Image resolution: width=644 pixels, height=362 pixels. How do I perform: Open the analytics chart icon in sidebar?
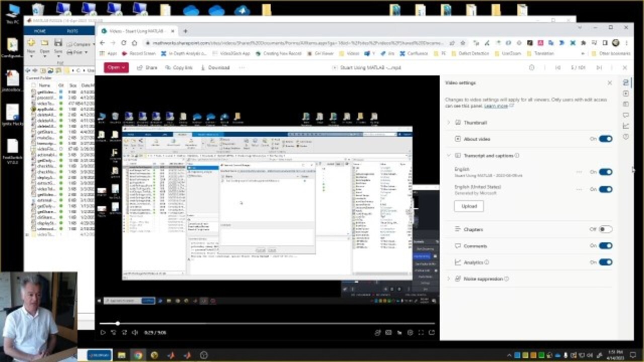(x=626, y=126)
